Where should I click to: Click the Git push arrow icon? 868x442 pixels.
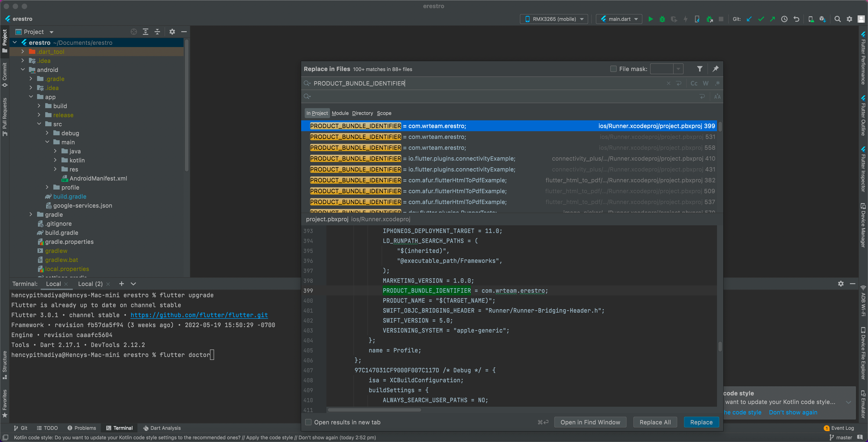(x=772, y=19)
